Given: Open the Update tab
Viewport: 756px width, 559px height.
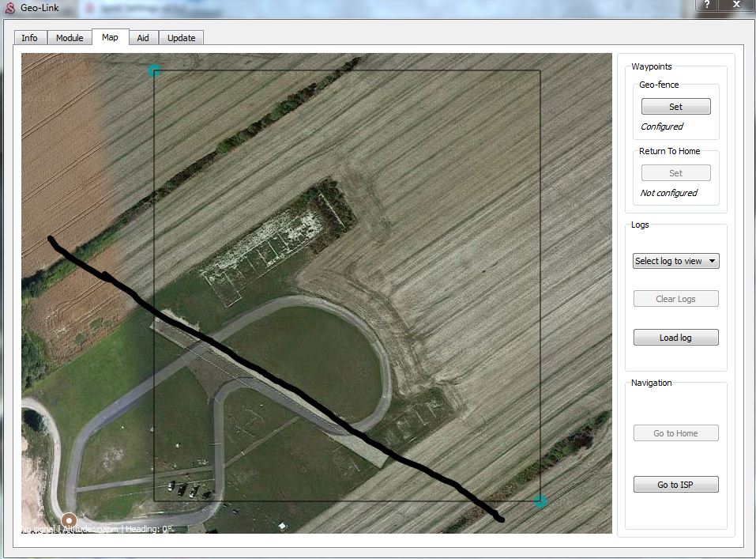Looking at the screenshot, I should click(x=181, y=38).
